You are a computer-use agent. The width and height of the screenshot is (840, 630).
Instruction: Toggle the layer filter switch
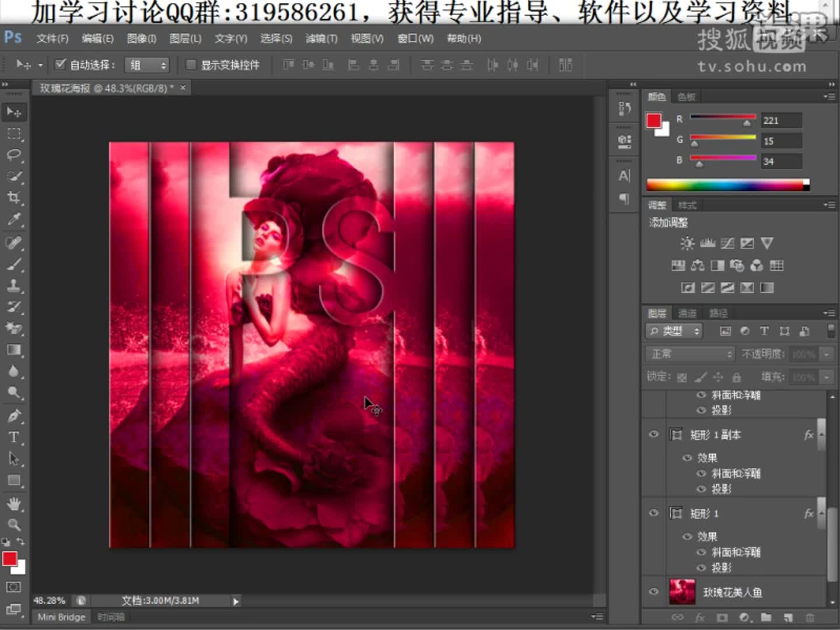(x=831, y=331)
